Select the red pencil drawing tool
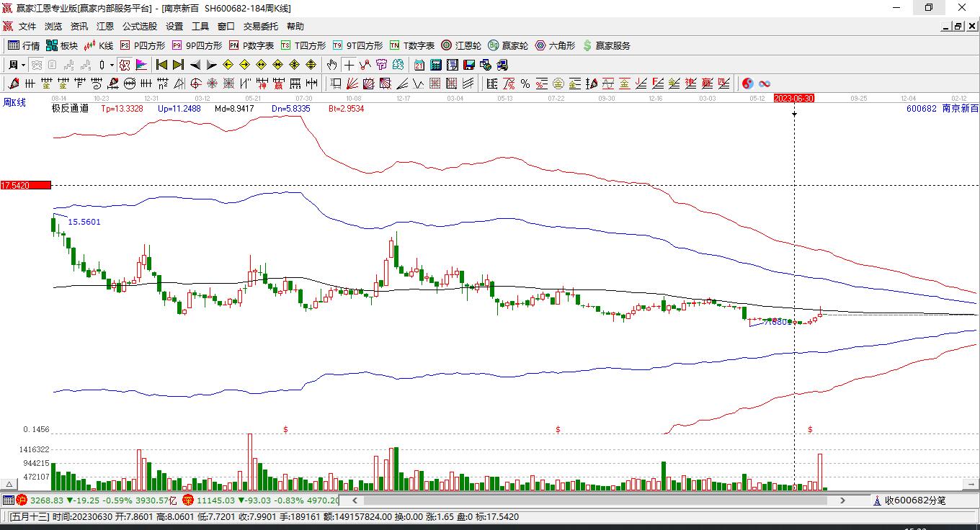The height and width of the screenshot is (530, 980). pos(14,84)
